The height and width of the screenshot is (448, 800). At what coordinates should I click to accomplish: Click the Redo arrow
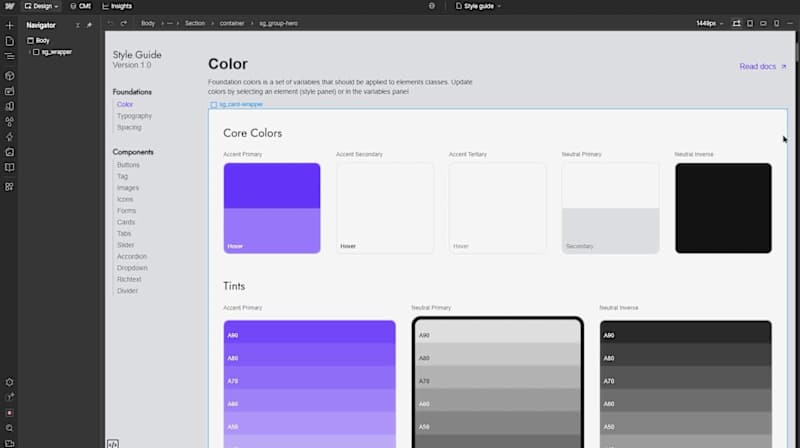123,23
